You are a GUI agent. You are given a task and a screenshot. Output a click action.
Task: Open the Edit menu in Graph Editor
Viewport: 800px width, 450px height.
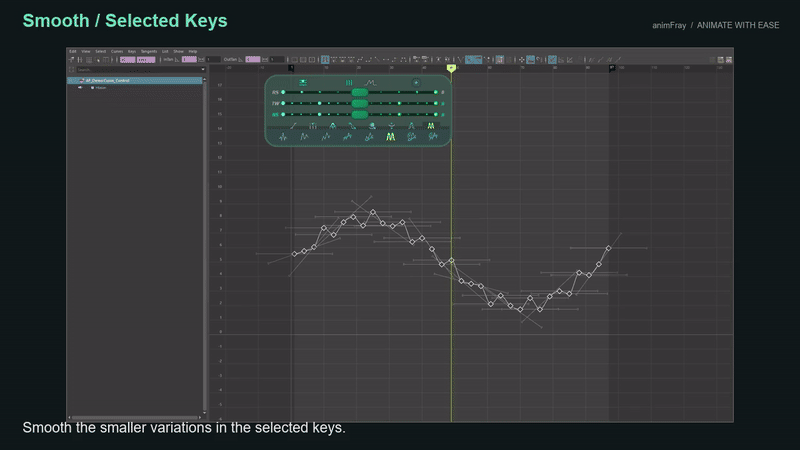coord(72,52)
